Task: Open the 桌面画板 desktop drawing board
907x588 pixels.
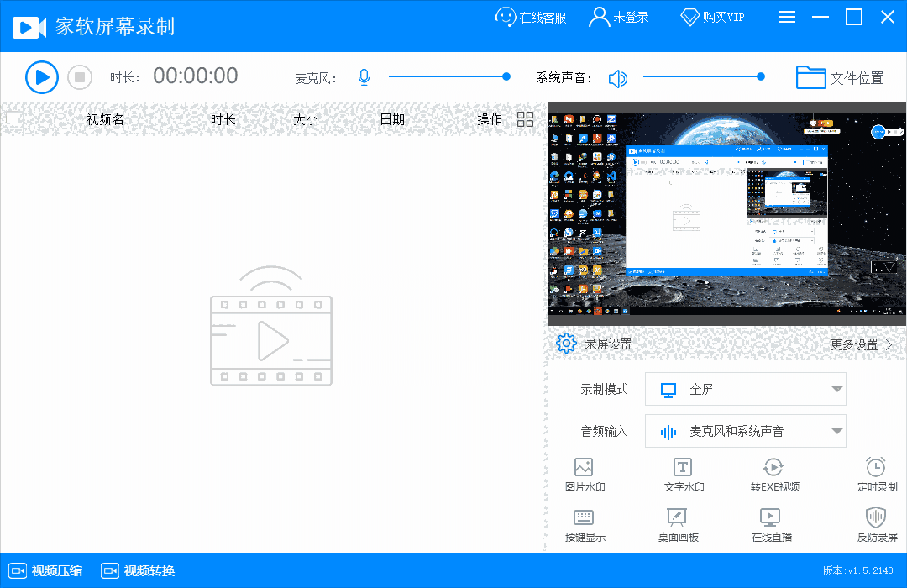Action: click(x=679, y=522)
